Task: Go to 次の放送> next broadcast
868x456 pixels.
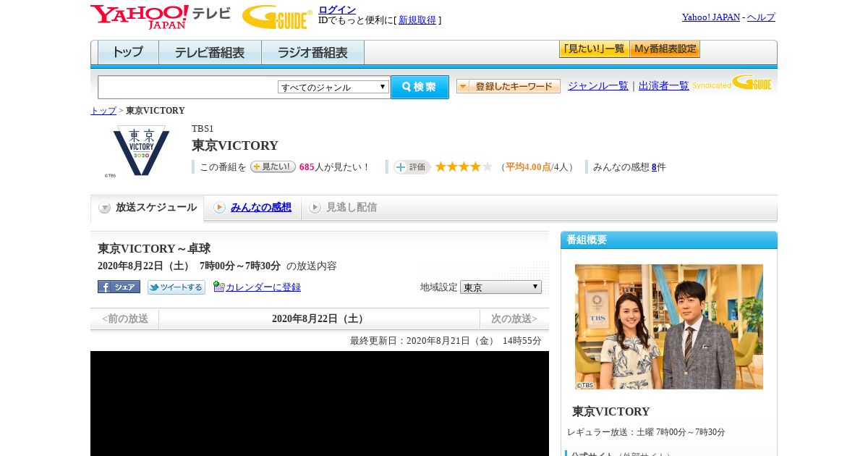Action: (x=514, y=319)
